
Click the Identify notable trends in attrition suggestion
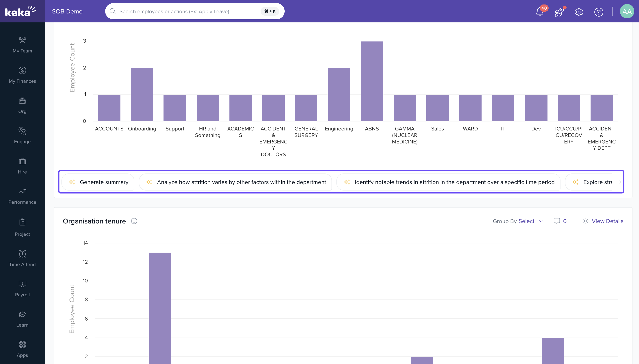pyautogui.click(x=448, y=182)
